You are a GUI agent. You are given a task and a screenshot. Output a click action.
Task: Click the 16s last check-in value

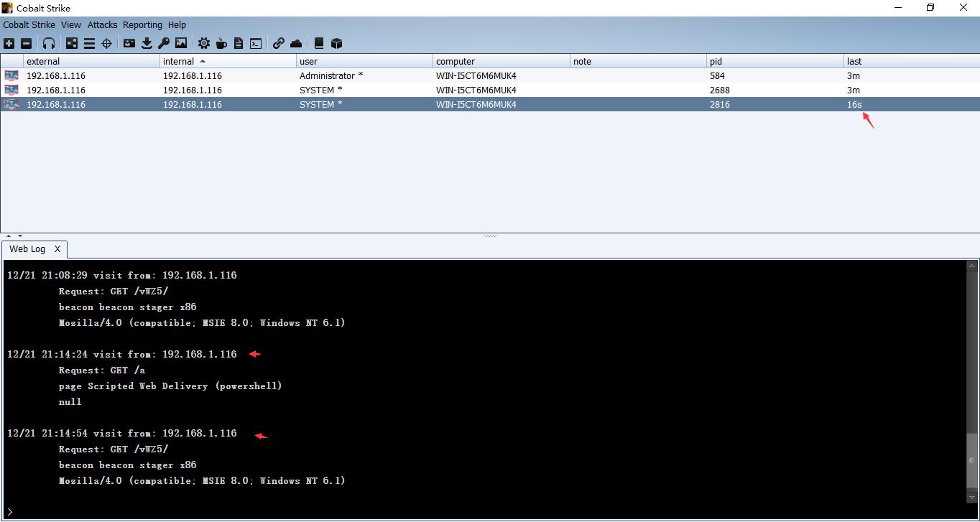854,104
